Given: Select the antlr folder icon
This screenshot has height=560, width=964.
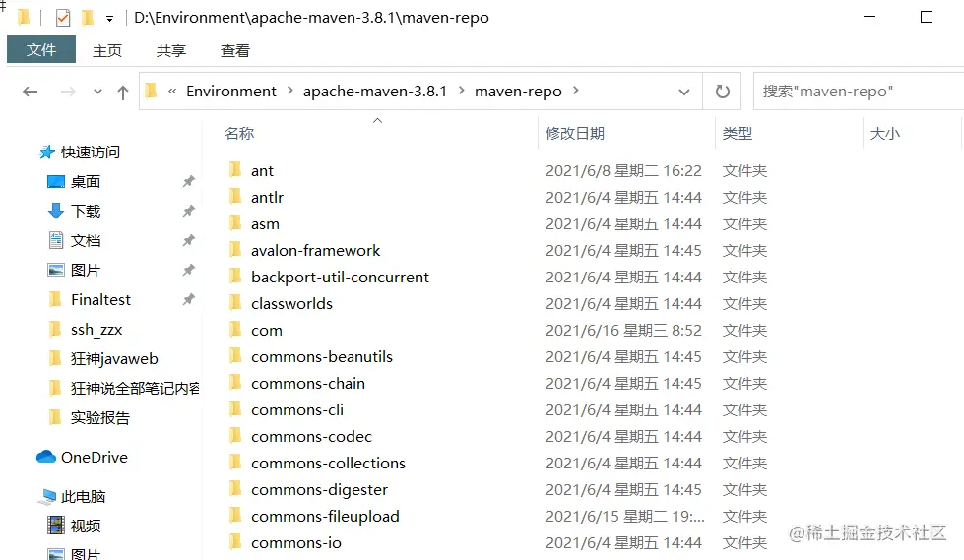Looking at the screenshot, I should 235,196.
